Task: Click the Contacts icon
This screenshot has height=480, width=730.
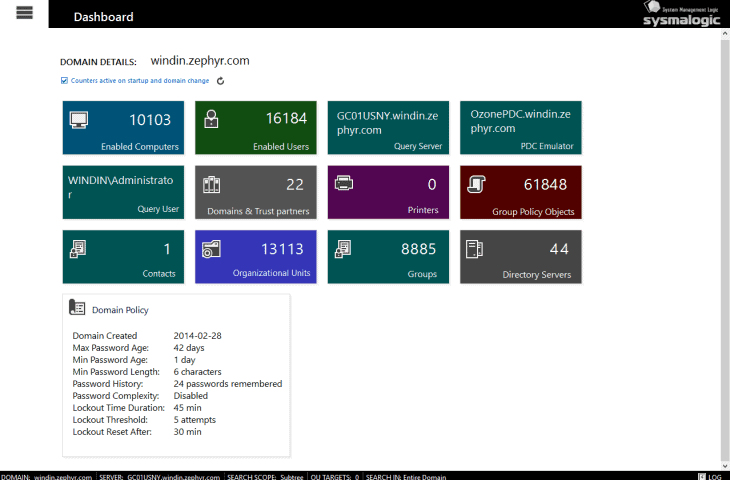Action: [x=79, y=249]
